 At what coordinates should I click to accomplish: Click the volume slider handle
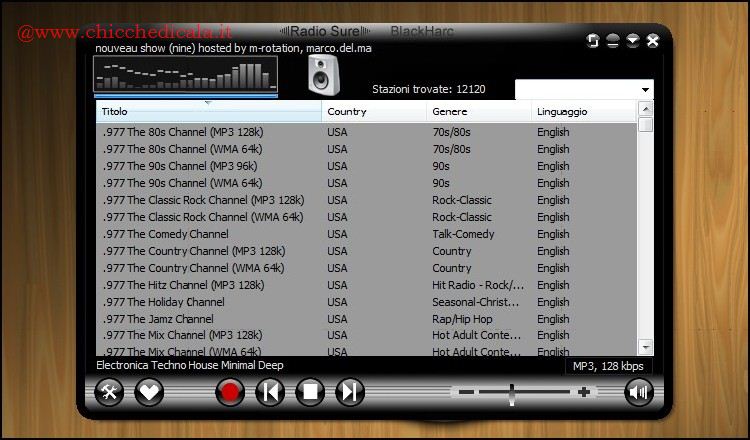[x=511, y=392]
